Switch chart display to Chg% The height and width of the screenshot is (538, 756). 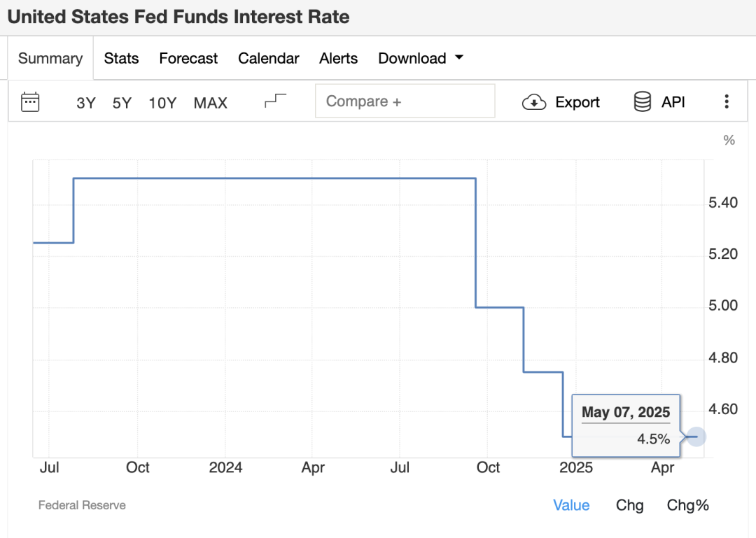pyautogui.click(x=687, y=505)
